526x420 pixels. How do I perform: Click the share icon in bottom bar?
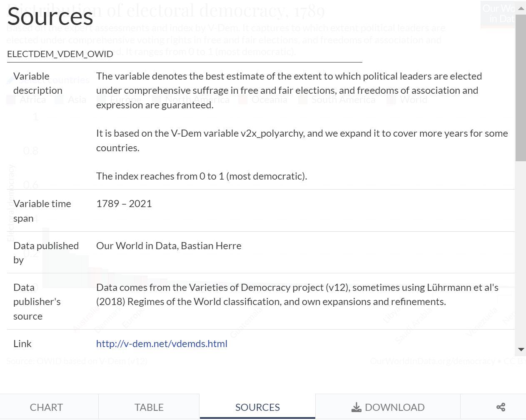coord(501,407)
